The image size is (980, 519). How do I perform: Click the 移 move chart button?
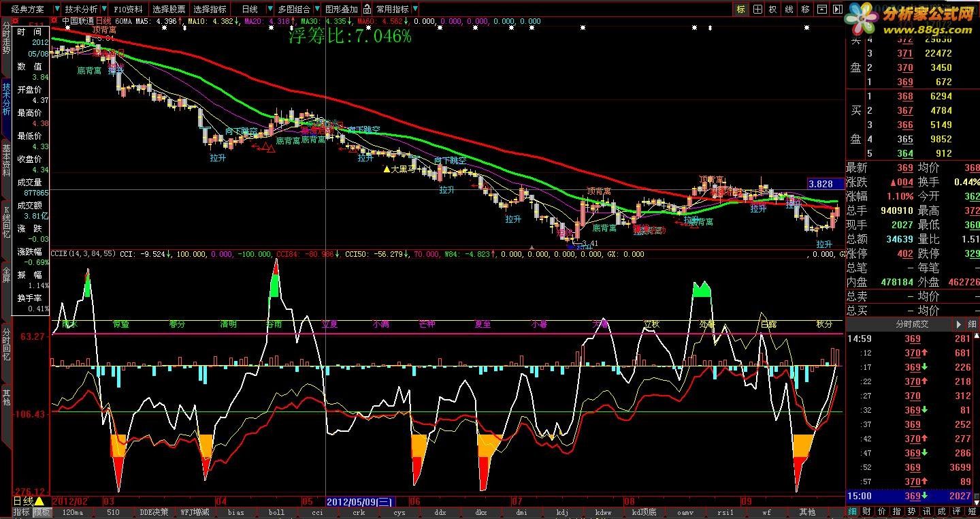pos(805,10)
